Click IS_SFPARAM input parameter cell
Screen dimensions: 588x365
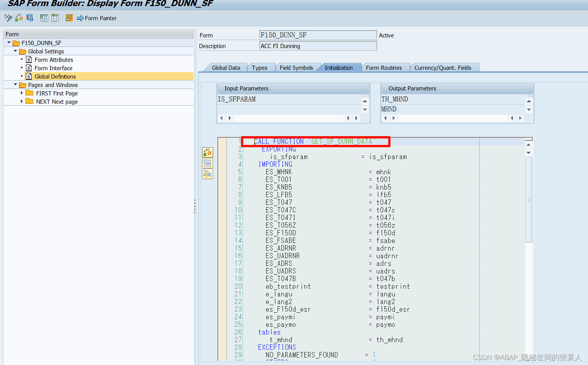tap(289, 99)
